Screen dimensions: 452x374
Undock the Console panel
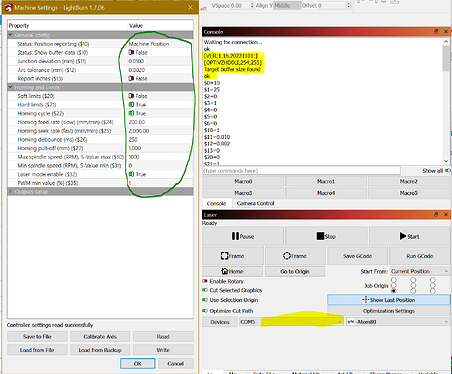436,31
